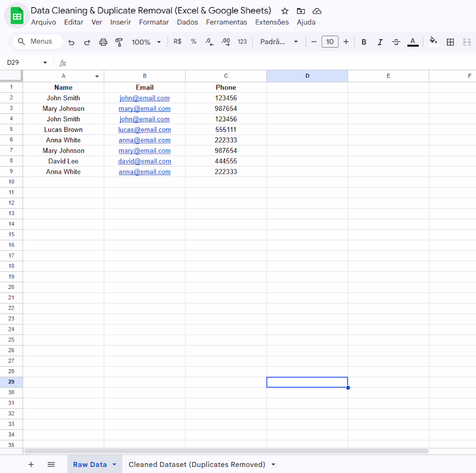The height and width of the screenshot is (473, 476).
Task: Select cell with David Lee
Action: tap(63, 161)
